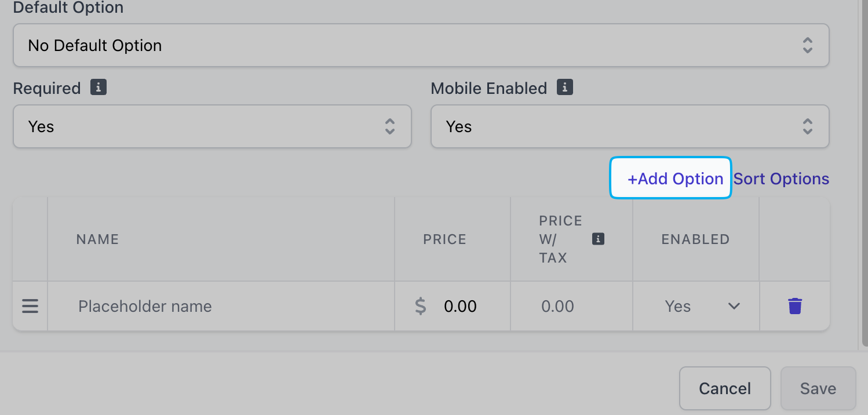Click the dollar sign in the price cell

(421, 306)
